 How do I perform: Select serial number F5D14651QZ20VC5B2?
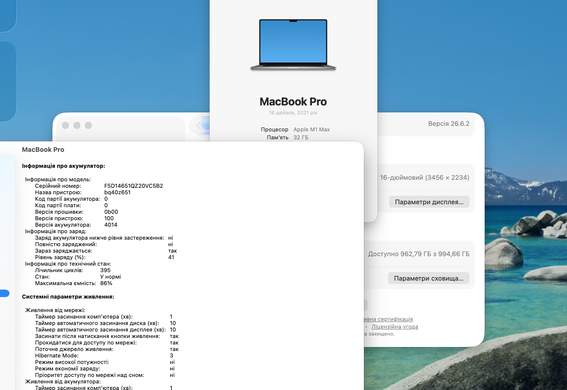[x=133, y=186]
